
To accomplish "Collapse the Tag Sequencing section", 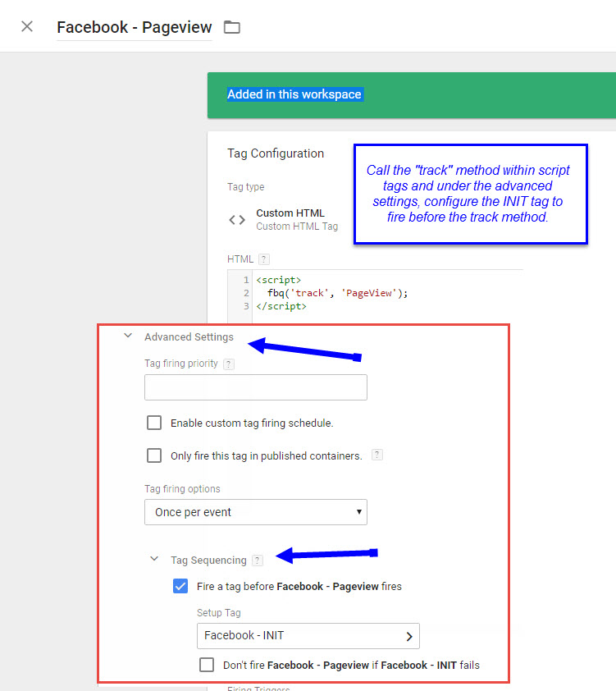I will [154, 559].
